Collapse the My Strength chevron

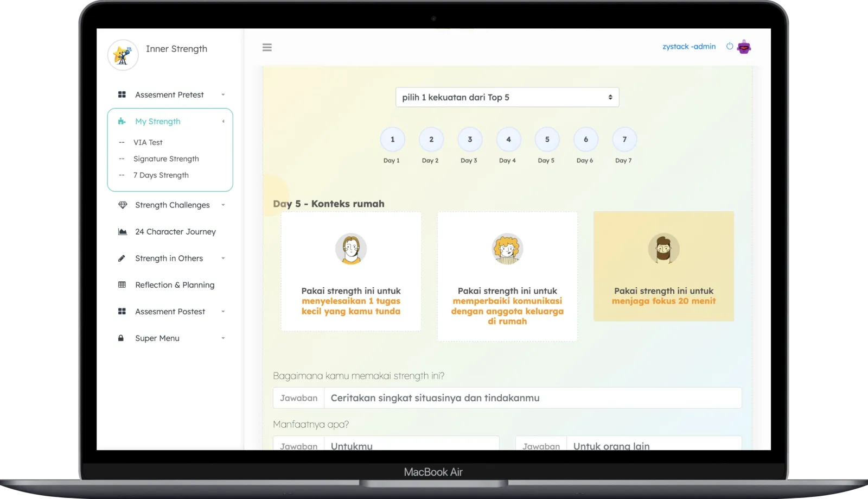pos(223,122)
